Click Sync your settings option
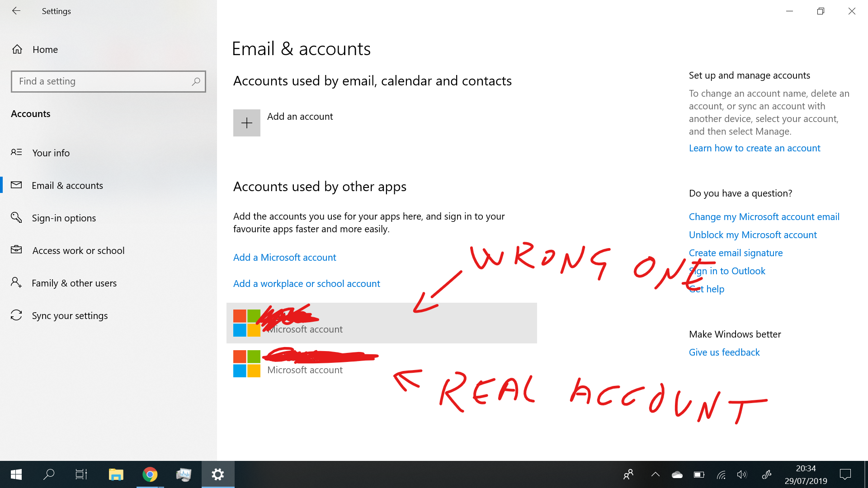 pos(70,315)
